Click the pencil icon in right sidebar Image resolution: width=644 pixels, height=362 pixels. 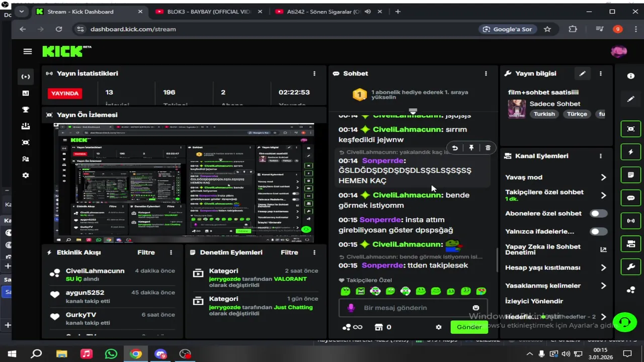[x=631, y=99]
